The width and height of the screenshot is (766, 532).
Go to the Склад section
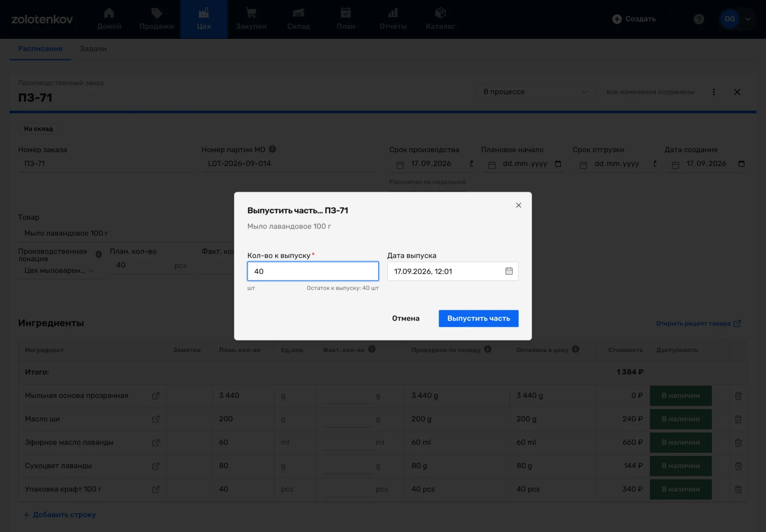[298, 19]
